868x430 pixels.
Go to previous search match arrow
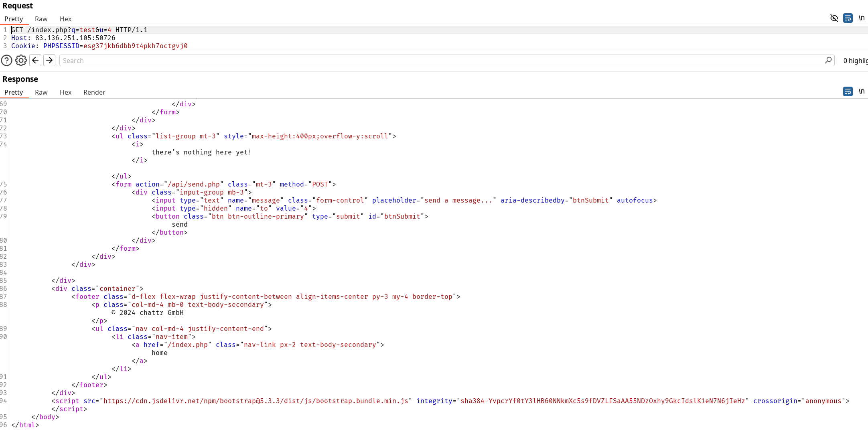(35, 61)
